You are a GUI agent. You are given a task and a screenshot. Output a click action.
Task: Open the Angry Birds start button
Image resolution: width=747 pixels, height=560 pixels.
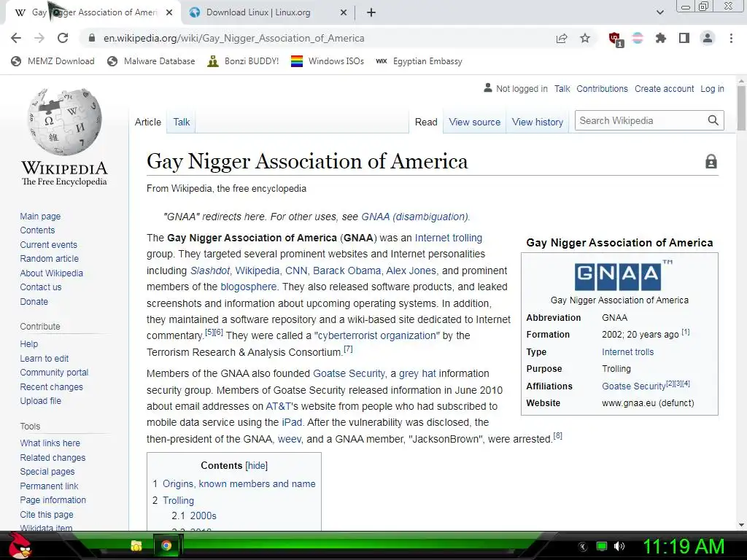point(19,545)
